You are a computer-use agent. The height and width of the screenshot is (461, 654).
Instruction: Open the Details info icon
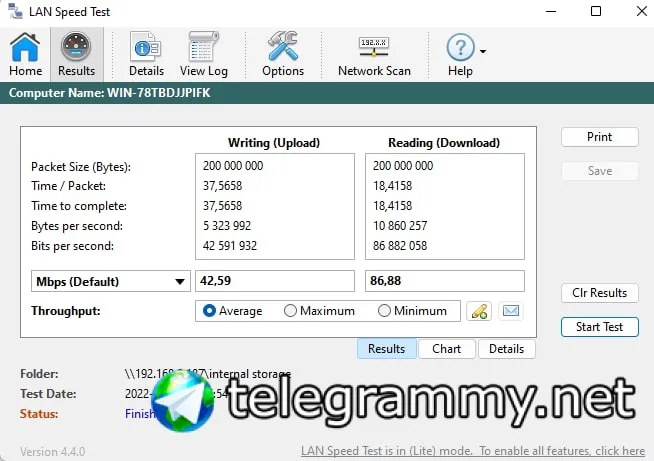(146, 54)
